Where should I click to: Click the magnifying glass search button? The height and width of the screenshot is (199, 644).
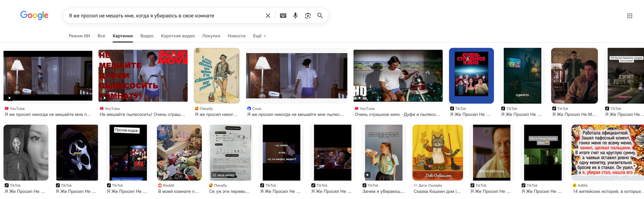tap(320, 16)
